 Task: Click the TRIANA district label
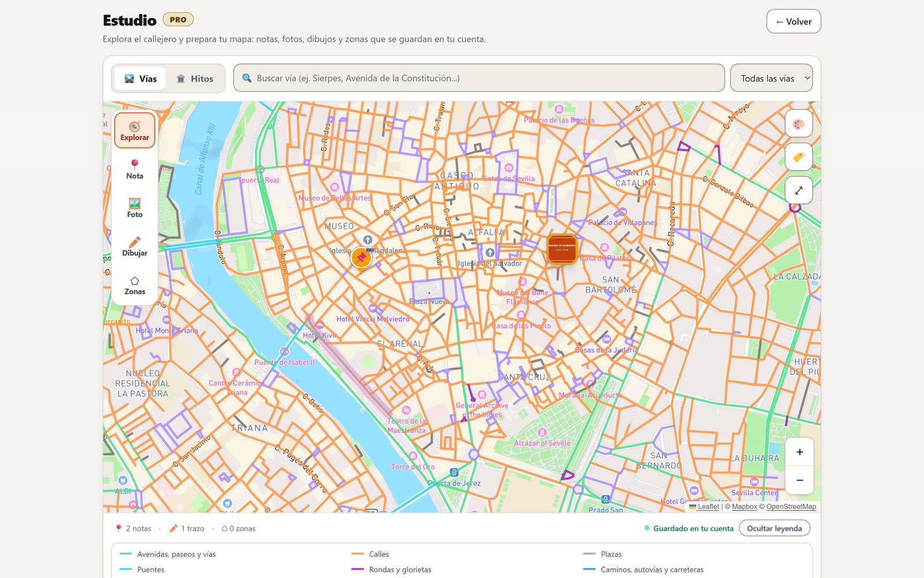pyautogui.click(x=249, y=428)
